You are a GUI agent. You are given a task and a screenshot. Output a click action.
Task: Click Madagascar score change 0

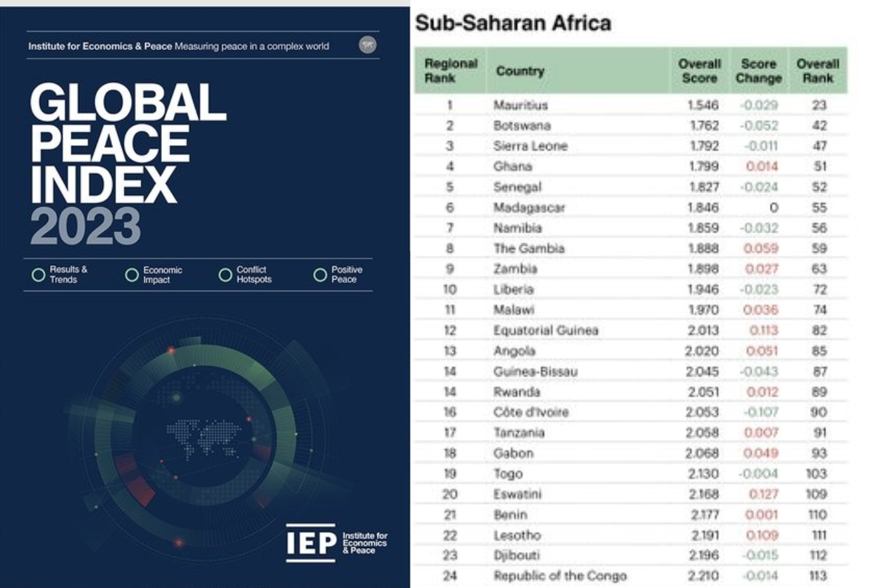[773, 208]
